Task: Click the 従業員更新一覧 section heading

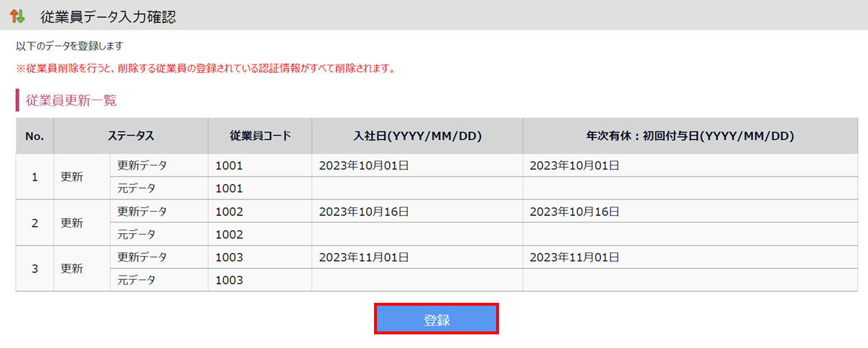Action: 71,100
